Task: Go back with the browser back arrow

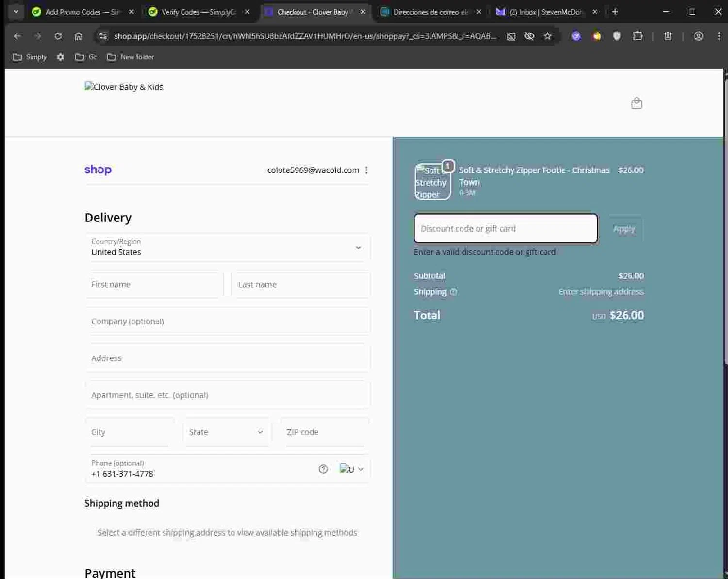Action: tap(17, 36)
